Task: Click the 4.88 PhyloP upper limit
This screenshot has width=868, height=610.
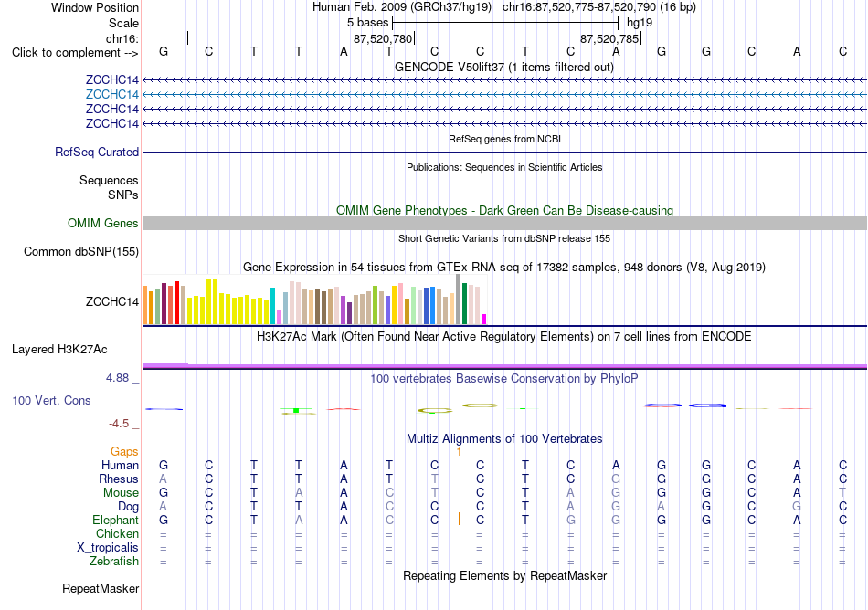Action: [x=117, y=378]
